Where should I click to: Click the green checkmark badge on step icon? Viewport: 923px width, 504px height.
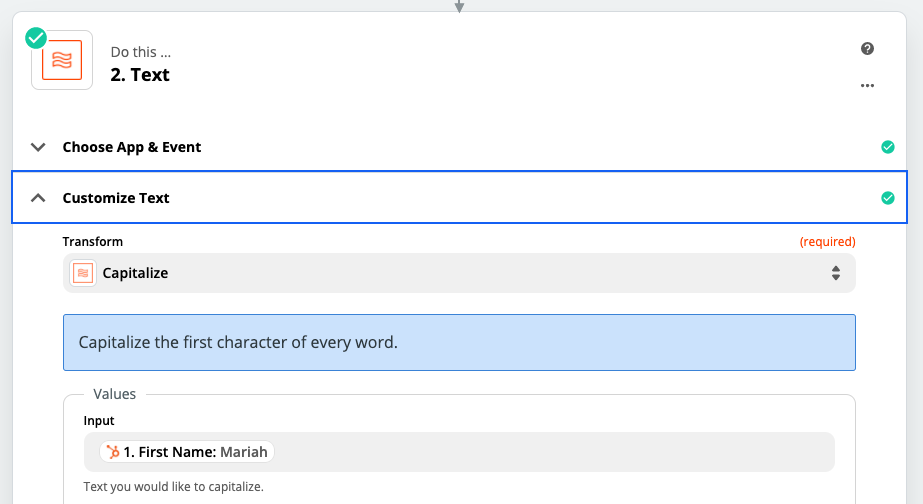click(x=36, y=37)
